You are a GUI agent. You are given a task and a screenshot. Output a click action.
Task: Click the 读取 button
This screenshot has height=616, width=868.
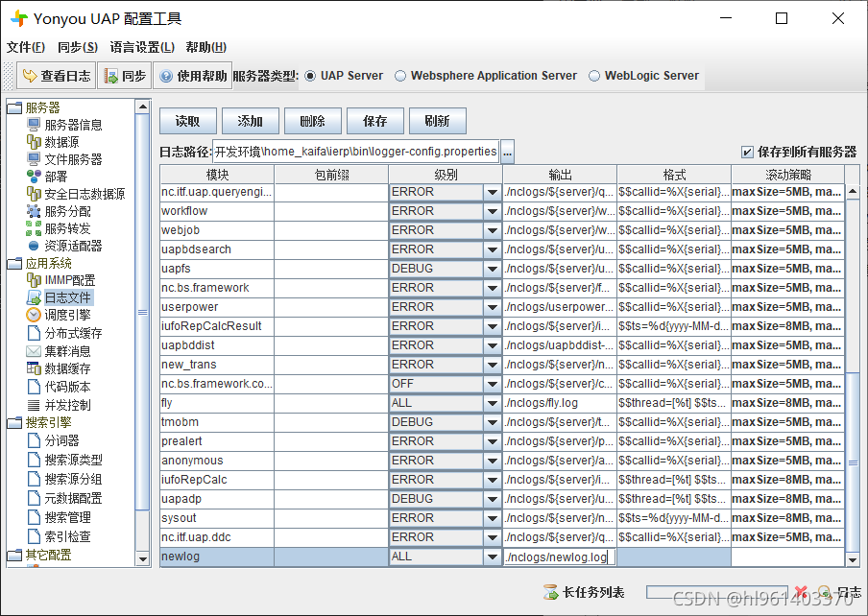[187, 121]
